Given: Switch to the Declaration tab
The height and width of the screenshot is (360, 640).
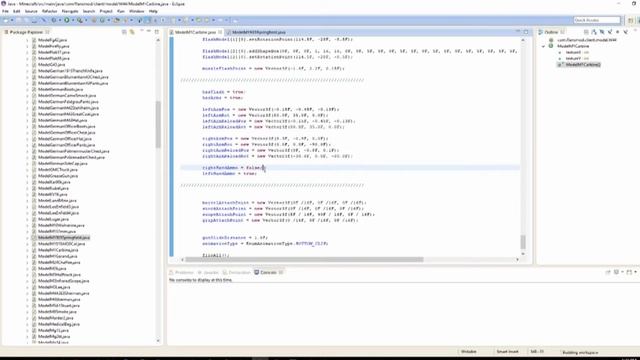Looking at the screenshot, I should pyautogui.click(x=237, y=272).
